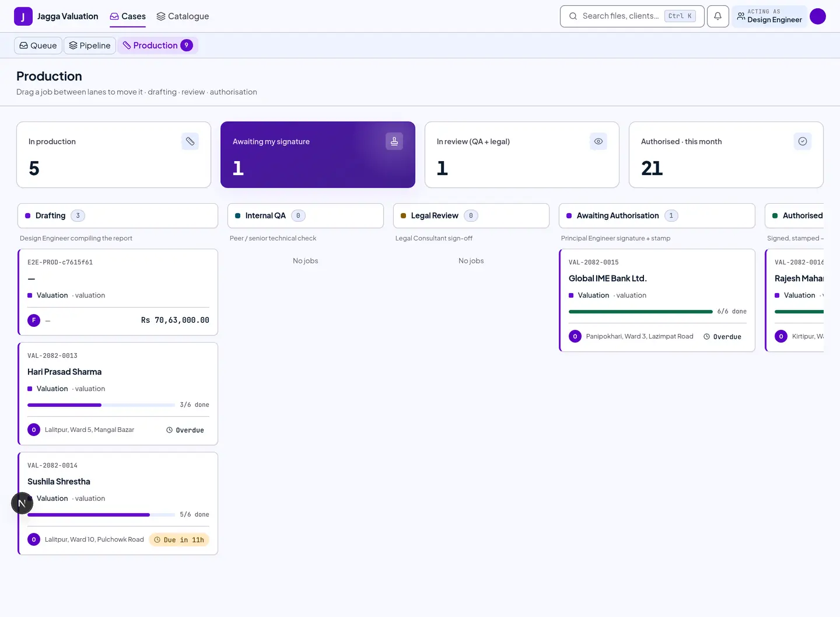
Task: Click the Jagga Valuation logo icon
Action: 23,16
